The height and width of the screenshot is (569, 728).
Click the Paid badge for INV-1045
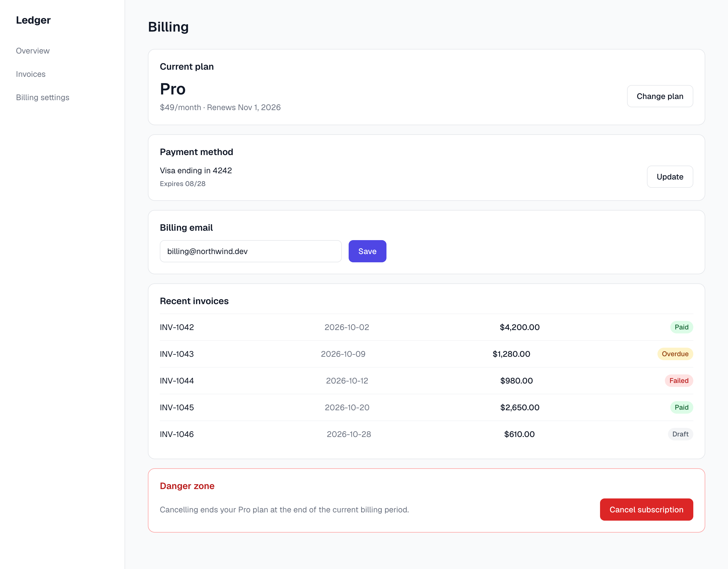pos(681,407)
